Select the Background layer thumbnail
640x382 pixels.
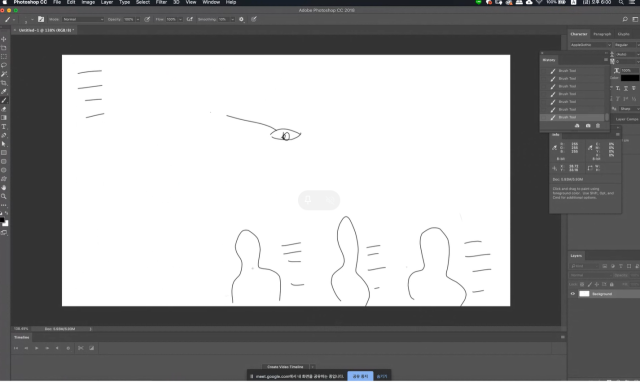(x=584, y=294)
